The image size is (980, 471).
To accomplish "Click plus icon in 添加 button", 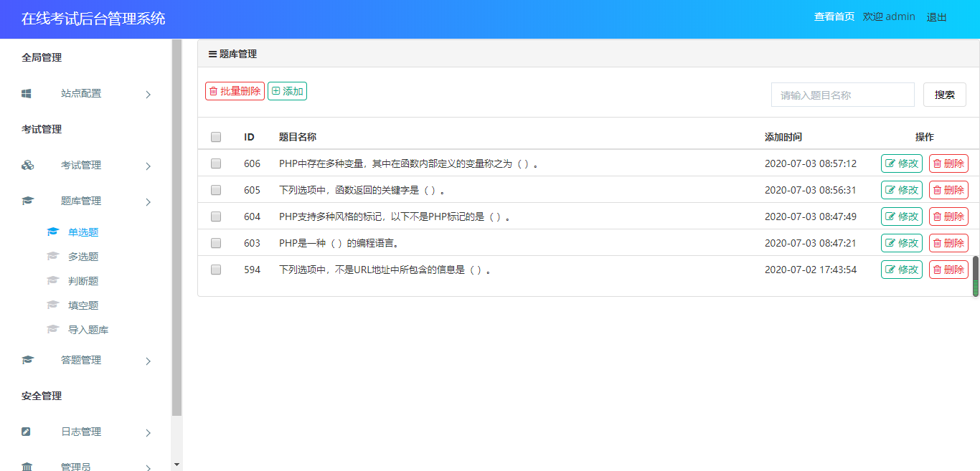I will (x=275, y=91).
